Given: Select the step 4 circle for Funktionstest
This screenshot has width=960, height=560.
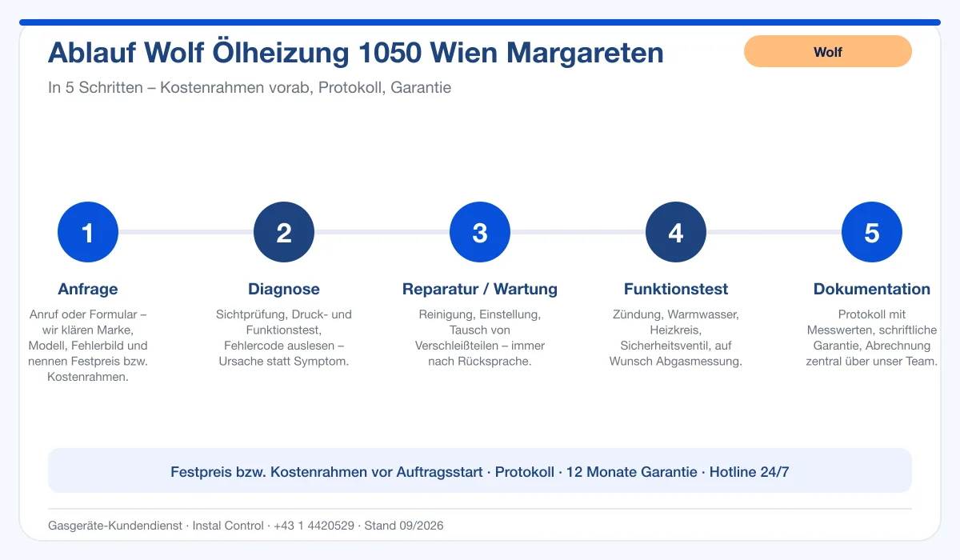Looking at the screenshot, I should click(676, 232).
